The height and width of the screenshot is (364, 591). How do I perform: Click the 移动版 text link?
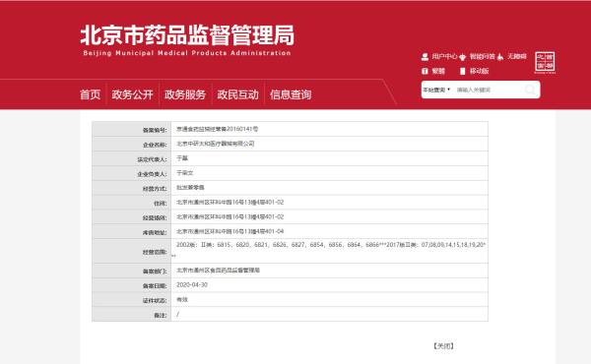pos(479,71)
